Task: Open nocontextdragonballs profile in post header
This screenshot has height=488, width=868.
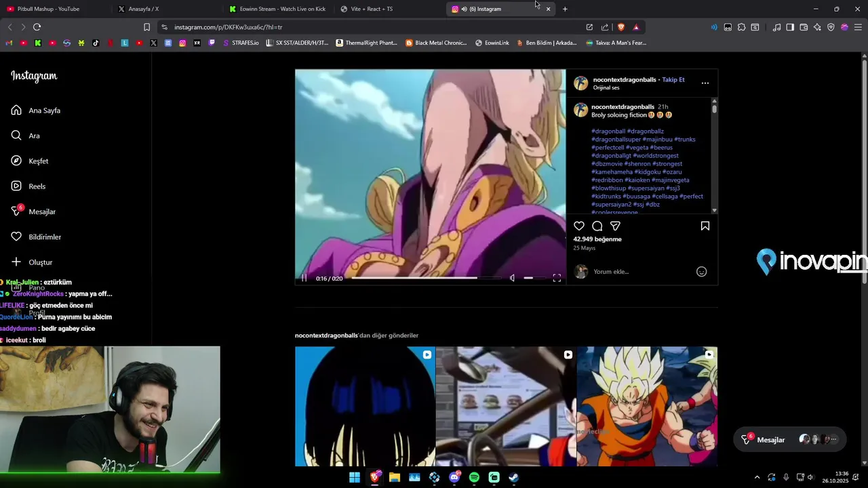Action: 625,79
